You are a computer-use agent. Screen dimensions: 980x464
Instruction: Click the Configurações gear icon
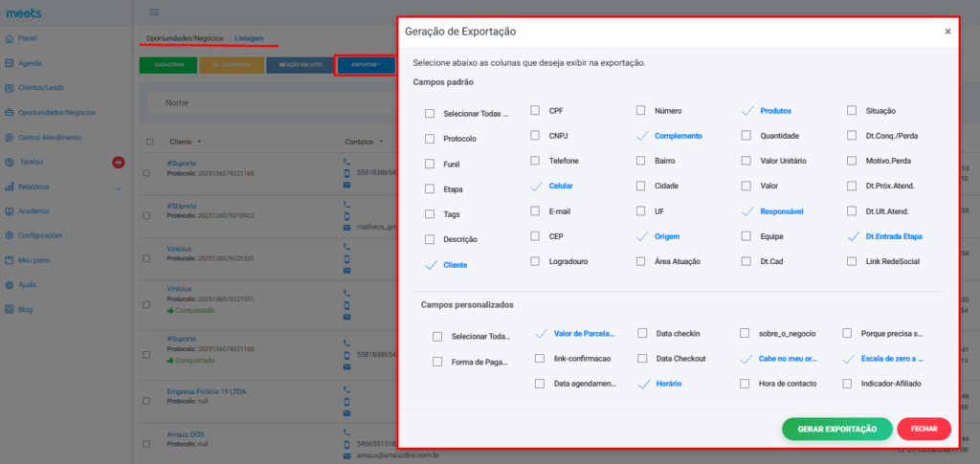[10, 235]
